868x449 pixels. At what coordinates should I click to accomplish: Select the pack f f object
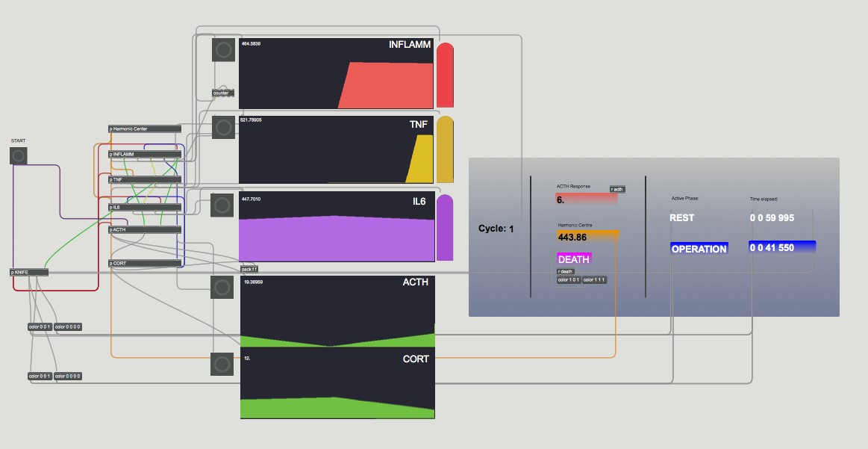[249, 269]
